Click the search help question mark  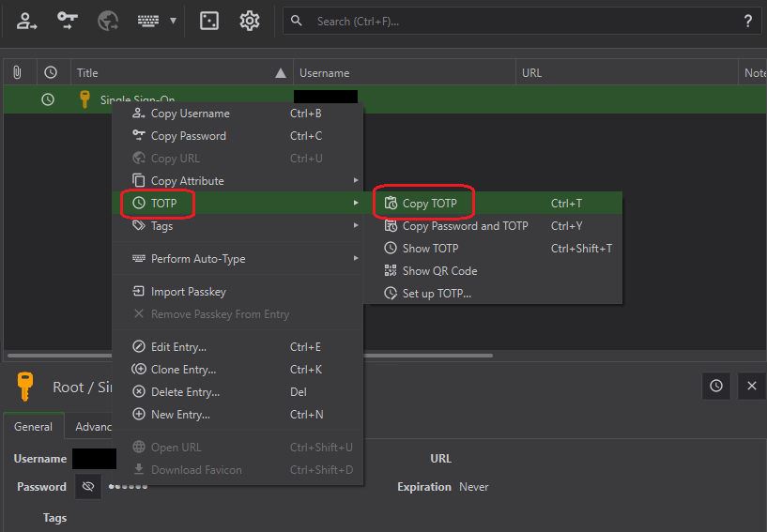pos(748,21)
